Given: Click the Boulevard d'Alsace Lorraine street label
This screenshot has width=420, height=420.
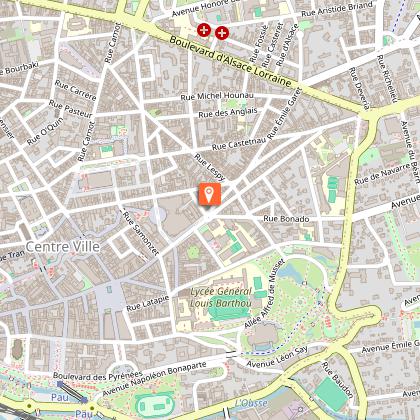Looking at the screenshot, I should click(230, 61).
